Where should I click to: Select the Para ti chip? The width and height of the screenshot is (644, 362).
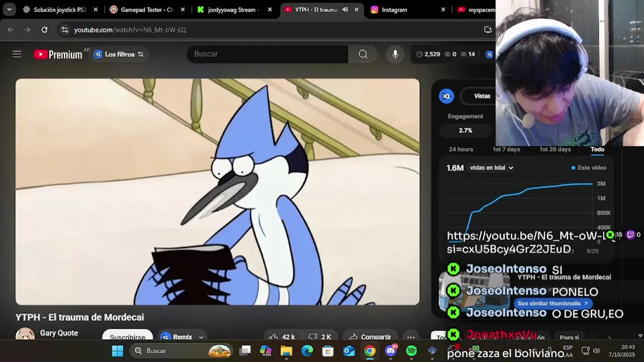pyautogui.click(x=569, y=338)
